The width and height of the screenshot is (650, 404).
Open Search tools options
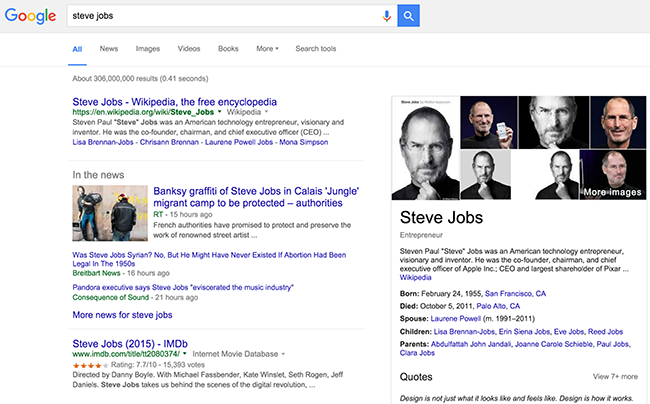(x=315, y=48)
